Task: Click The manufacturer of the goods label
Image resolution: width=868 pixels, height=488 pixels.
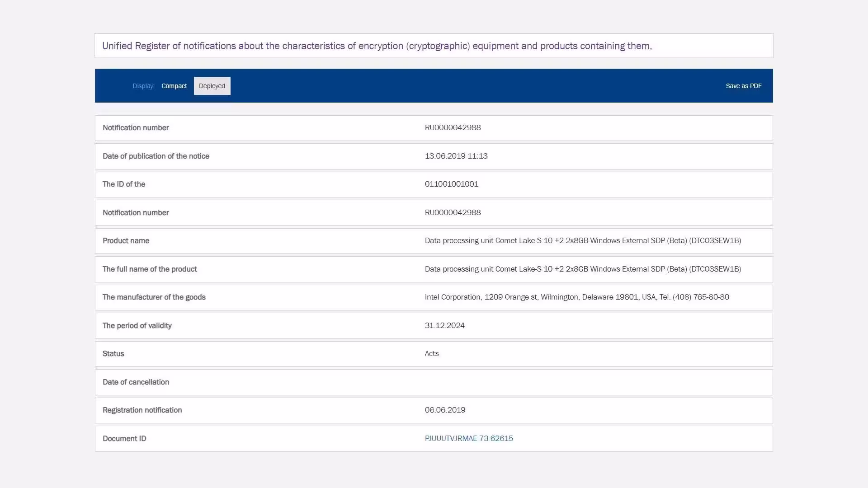Action: pos(154,297)
